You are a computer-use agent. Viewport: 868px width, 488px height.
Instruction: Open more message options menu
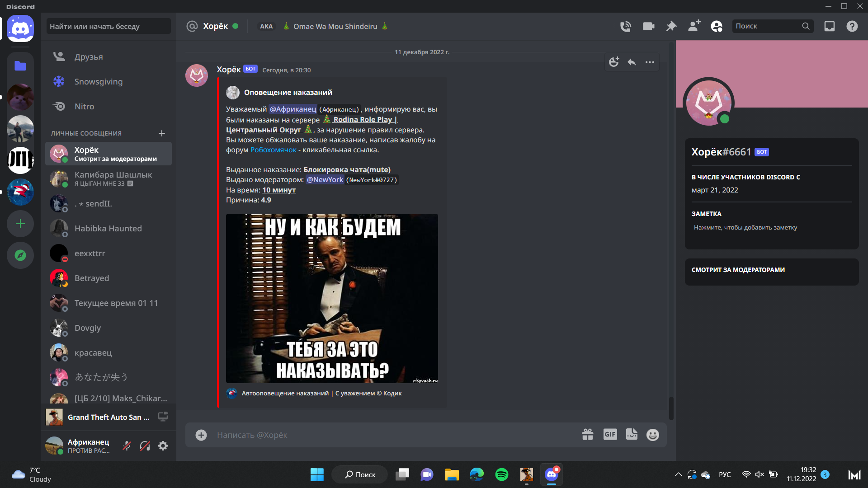pos(650,62)
